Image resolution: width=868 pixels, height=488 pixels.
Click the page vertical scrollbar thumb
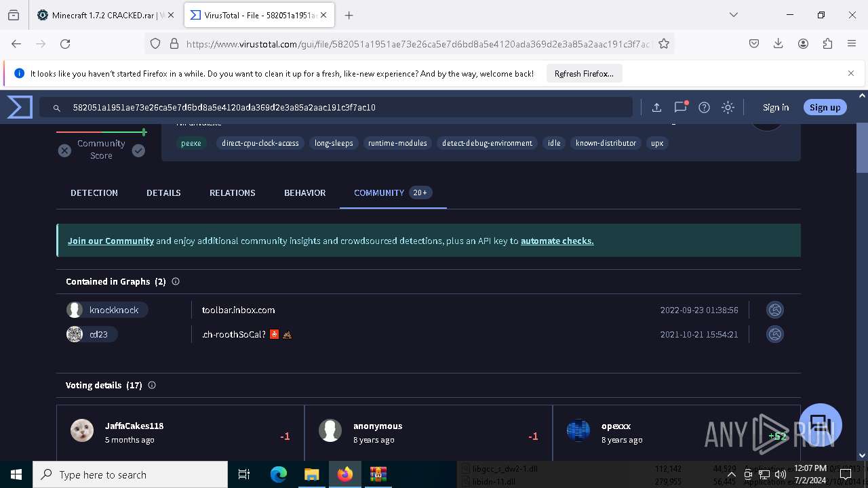click(x=862, y=148)
